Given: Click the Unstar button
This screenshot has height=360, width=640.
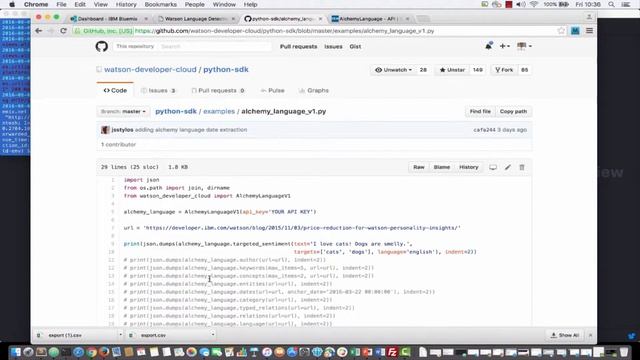Looking at the screenshot, I should point(452,70).
